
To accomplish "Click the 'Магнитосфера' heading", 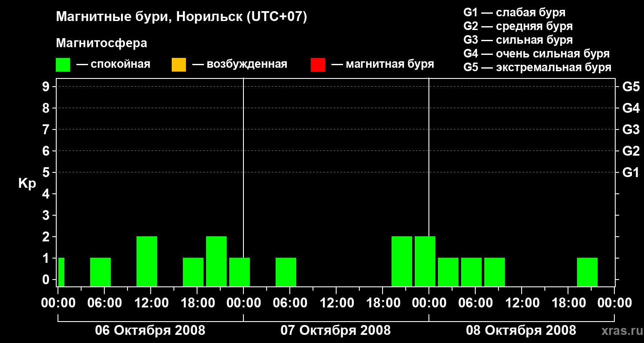I will tap(101, 43).
